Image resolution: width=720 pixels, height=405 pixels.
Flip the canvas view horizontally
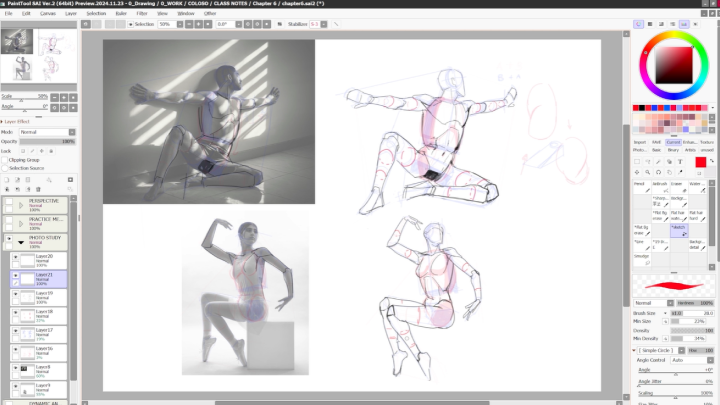pos(280,24)
